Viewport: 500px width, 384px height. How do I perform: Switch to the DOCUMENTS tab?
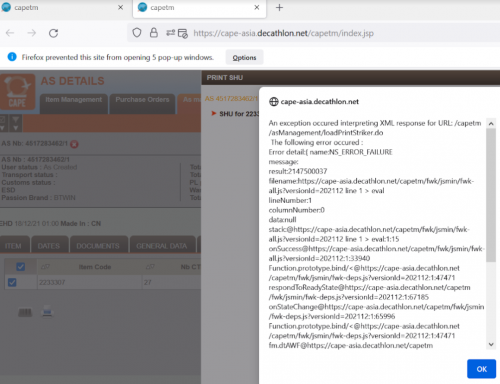click(98, 246)
